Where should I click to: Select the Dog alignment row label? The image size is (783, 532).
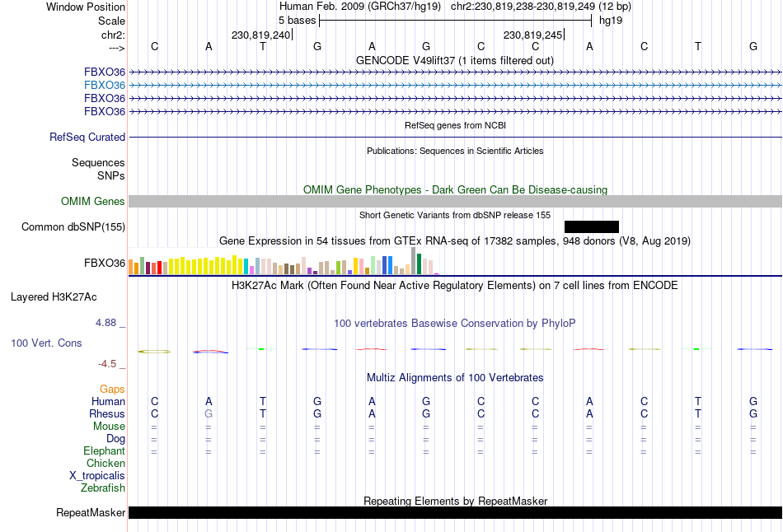(x=115, y=439)
